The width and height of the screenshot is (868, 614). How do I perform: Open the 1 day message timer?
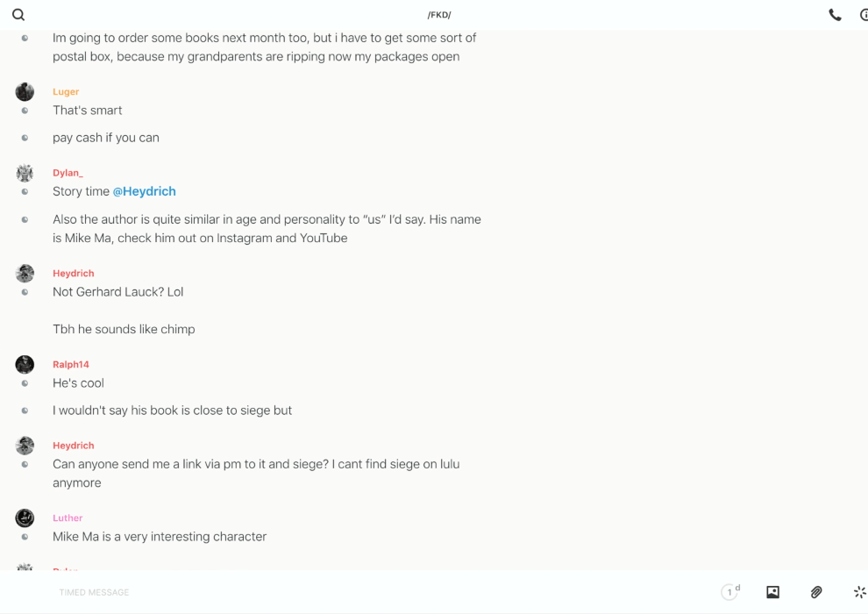click(x=729, y=592)
